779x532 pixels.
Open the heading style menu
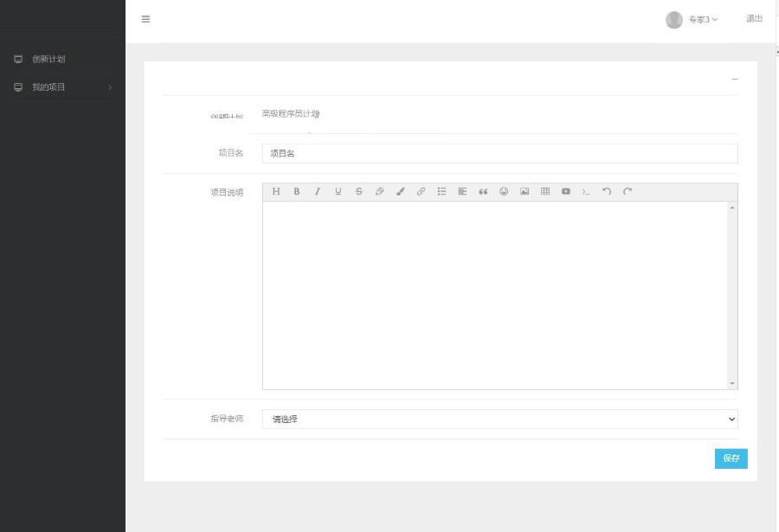coord(276,192)
